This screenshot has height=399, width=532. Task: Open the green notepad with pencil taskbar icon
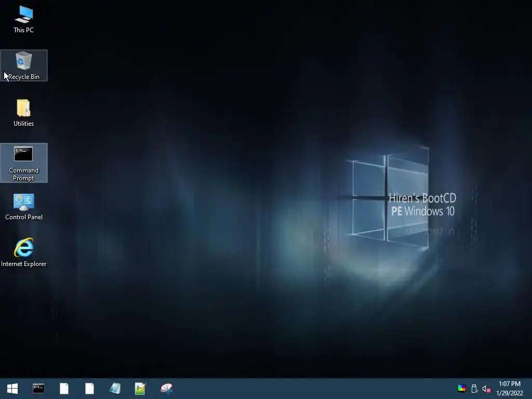pos(140,389)
